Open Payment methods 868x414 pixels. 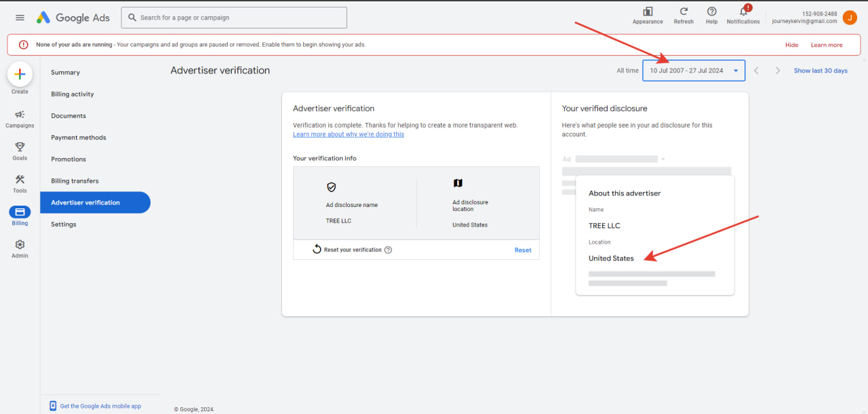tap(79, 138)
